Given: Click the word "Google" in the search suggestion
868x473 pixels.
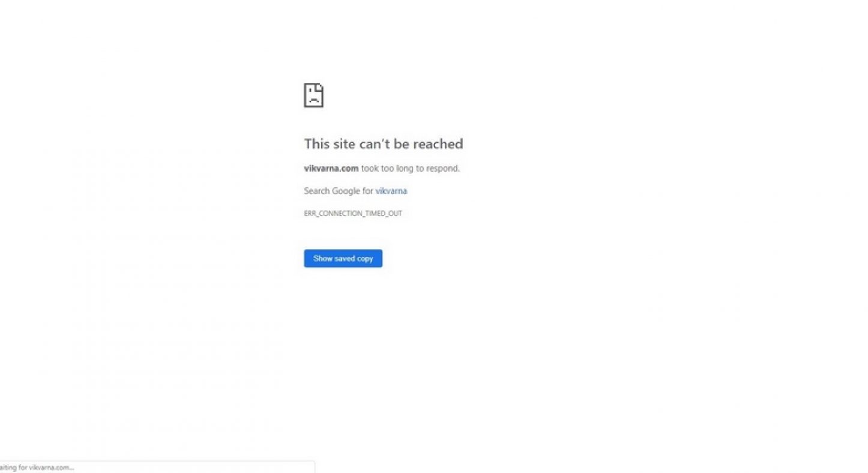Looking at the screenshot, I should click(x=346, y=191).
